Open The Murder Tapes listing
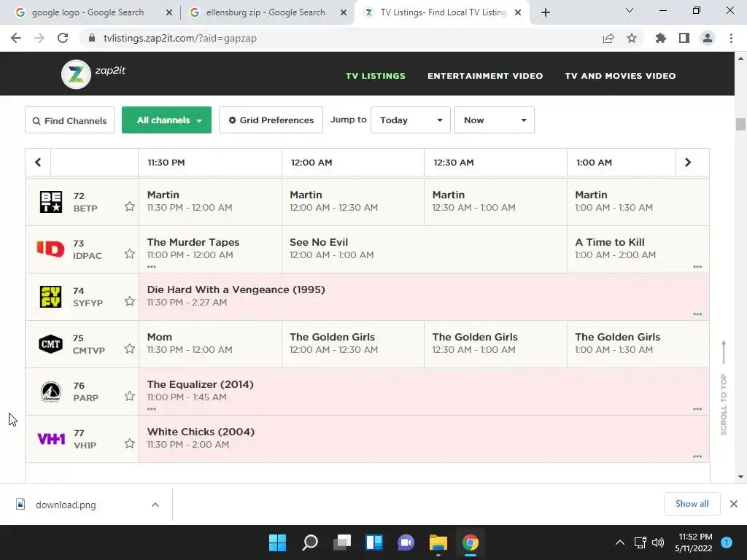 tap(210, 249)
